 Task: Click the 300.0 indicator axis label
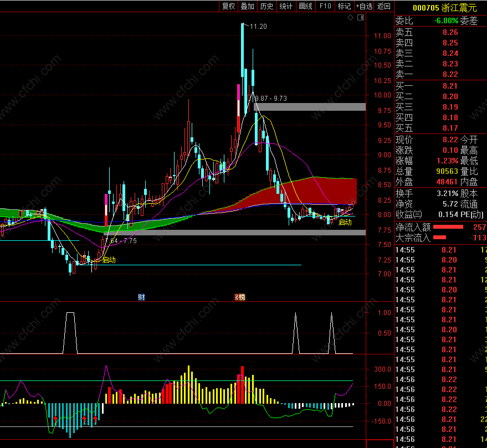click(x=382, y=369)
